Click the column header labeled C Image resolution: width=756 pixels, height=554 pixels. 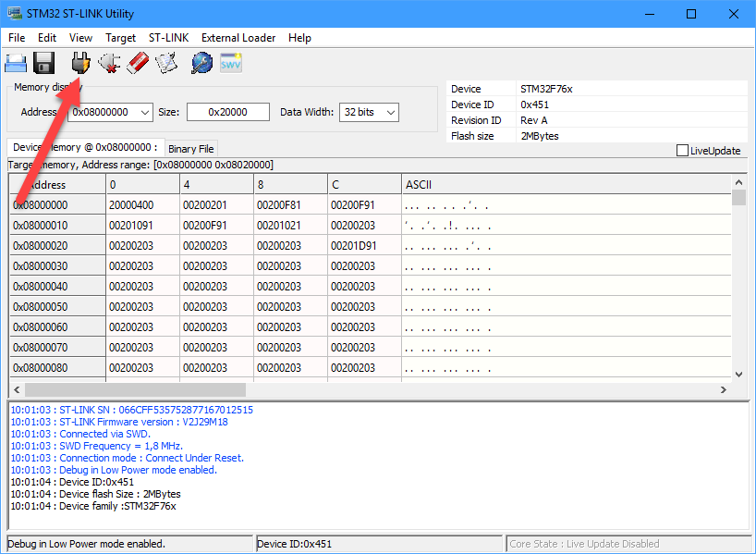(364, 185)
